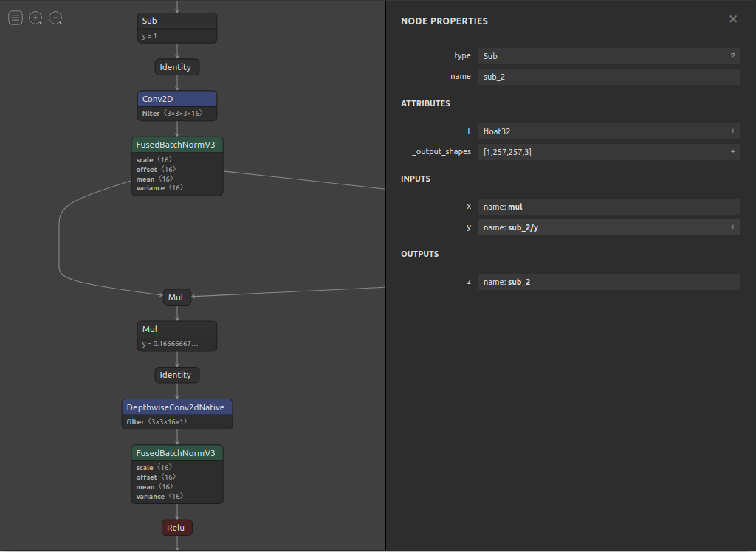The image size is (756, 552).
Task: Select the DepthwiseConv2dNative node
Action: [177, 407]
